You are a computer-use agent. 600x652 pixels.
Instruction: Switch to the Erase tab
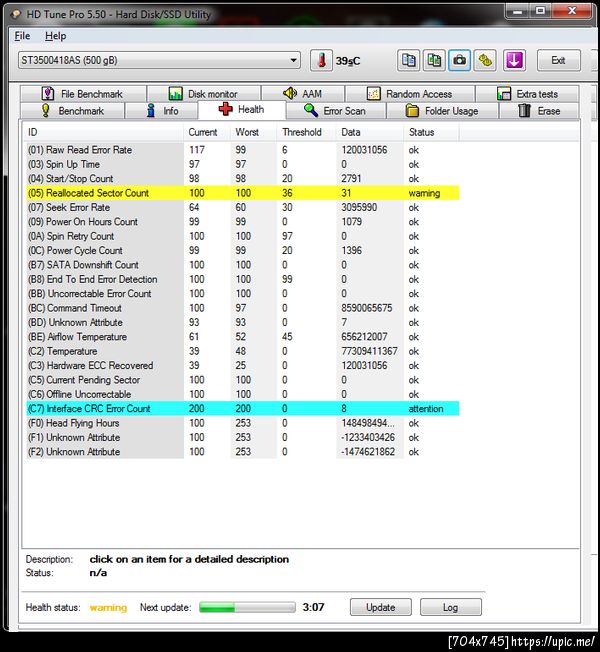[x=539, y=111]
